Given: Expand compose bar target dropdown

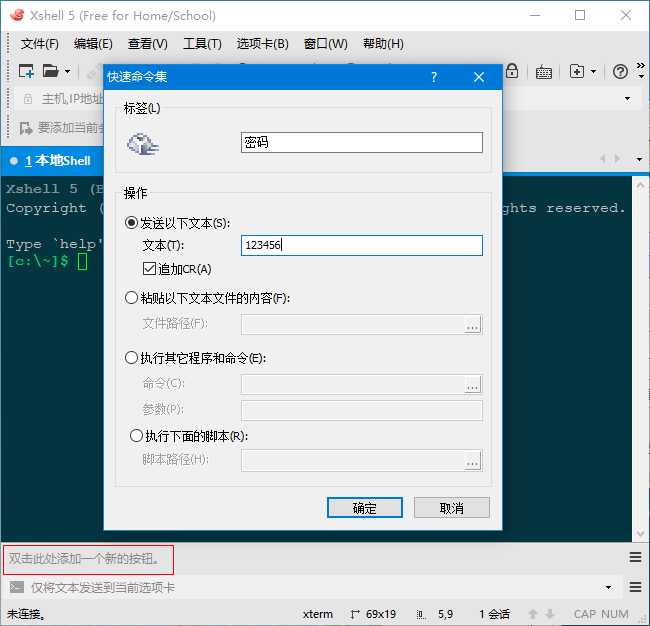Looking at the screenshot, I should click(x=608, y=587).
